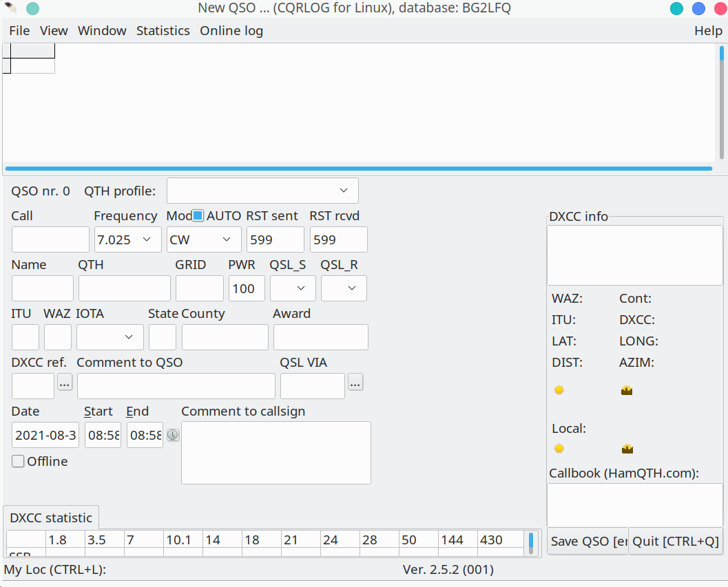This screenshot has height=587, width=728.
Task: Click the Save QSO button
Action: coord(587,541)
